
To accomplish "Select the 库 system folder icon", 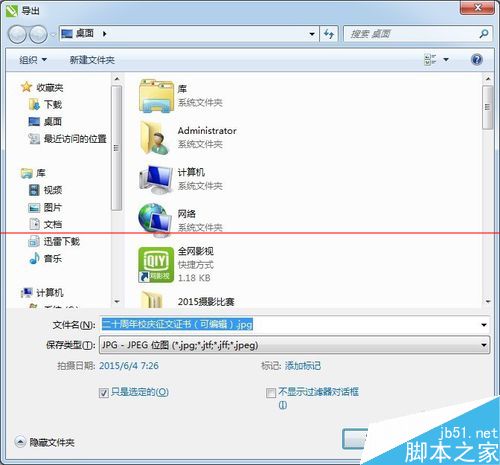I will click(x=156, y=96).
